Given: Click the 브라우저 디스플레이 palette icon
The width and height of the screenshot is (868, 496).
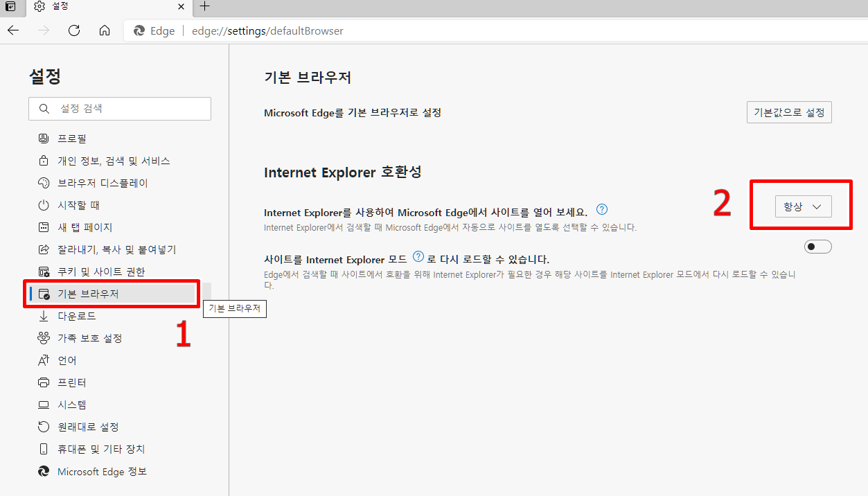Looking at the screenshot, I should coord(44,183).
